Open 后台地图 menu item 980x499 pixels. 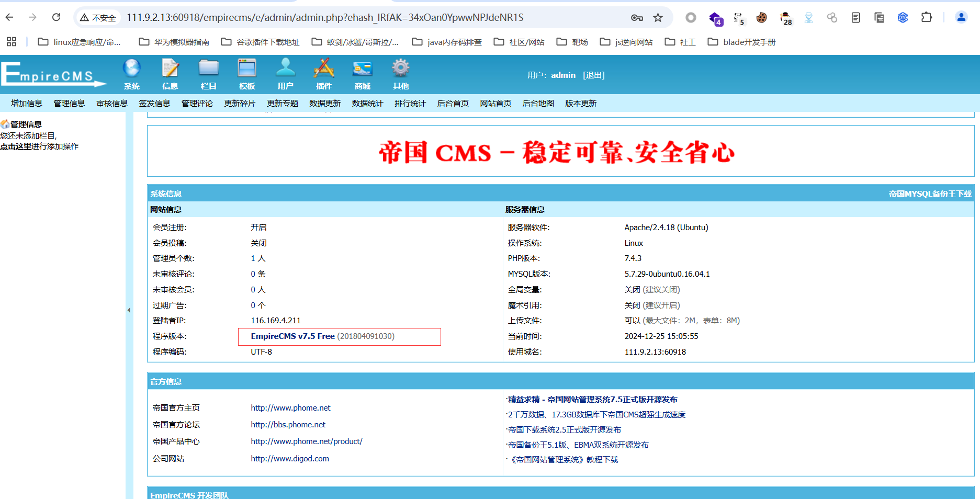(x=538, y=103)
